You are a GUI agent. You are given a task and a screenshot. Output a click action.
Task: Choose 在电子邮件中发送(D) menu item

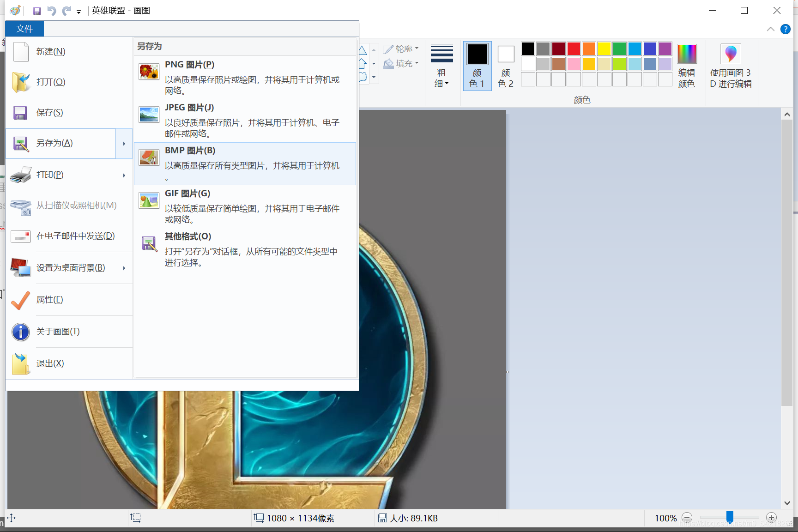[69, 236]
